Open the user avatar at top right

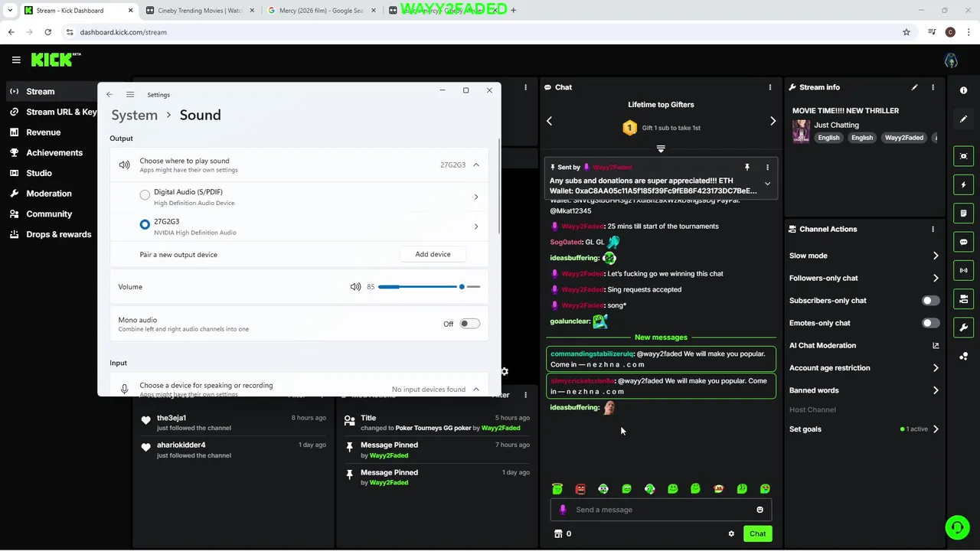tap(951, 60)
